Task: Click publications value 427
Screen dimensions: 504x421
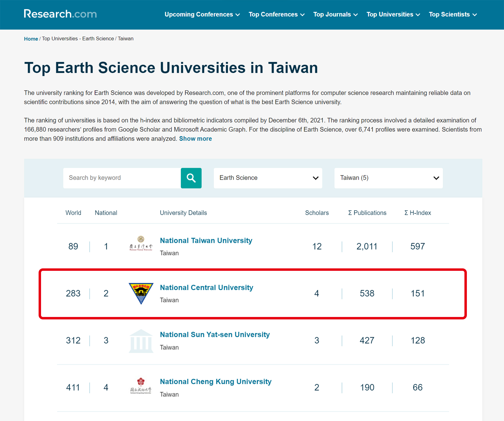Action: tap(367, 340)
